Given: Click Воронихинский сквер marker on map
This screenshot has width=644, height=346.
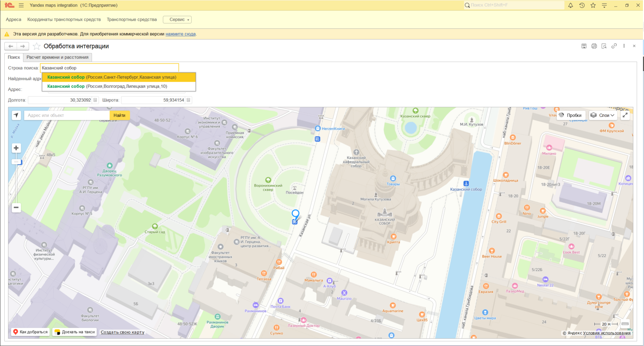Looking at the screenshot, I should (x=268, y=180).
